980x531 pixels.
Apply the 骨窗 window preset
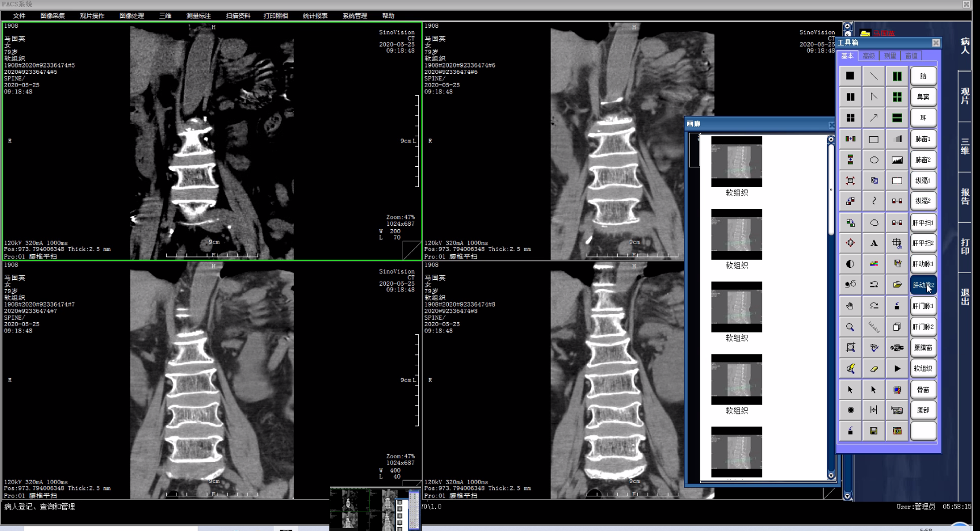pyautogui.click(x=923, y=390)
